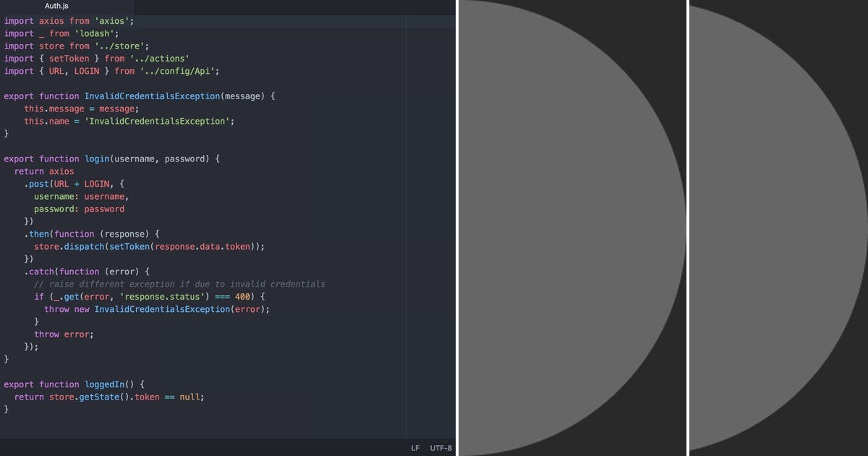This screenshot has height=456, width=868.
Task: Click the '.catch(function (error)' line
Action: pyautogui.click(x=87, y=271)
